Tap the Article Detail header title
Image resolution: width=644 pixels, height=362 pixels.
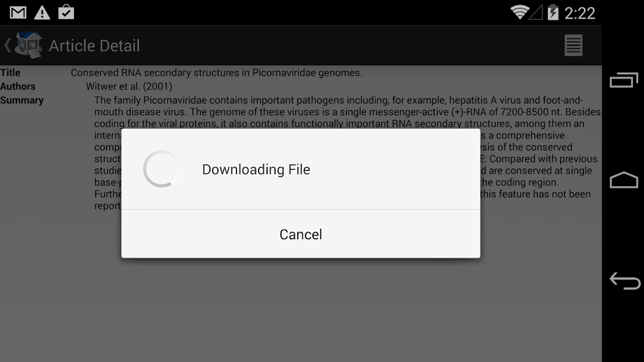(95, 46)
